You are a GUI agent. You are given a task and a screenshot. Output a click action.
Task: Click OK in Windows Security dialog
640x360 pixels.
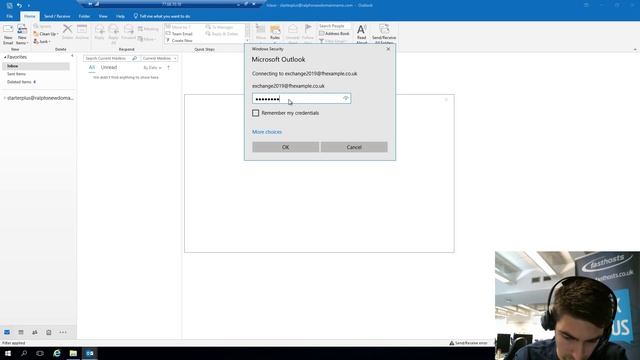point(286,147)
